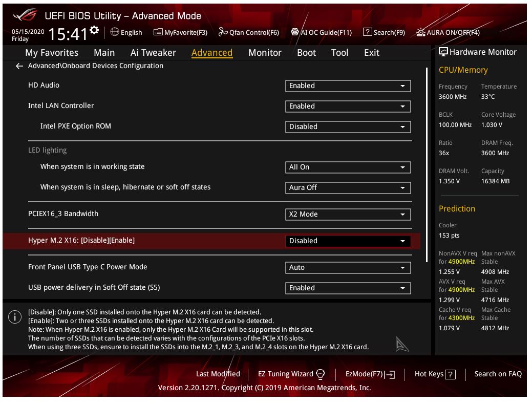
Task: Open HD Audio dropdown
Action: click(348, 86)
